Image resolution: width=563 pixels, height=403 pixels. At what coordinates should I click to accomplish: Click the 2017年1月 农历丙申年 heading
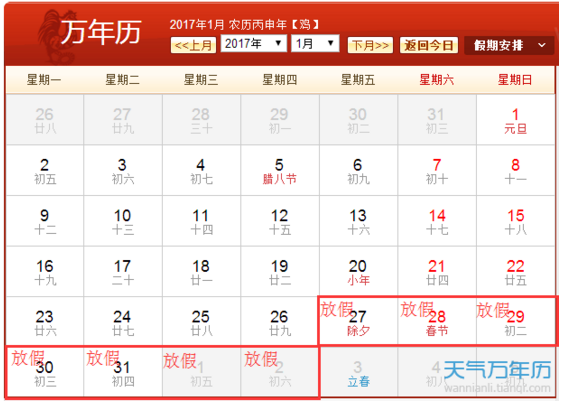click(244, 25)
